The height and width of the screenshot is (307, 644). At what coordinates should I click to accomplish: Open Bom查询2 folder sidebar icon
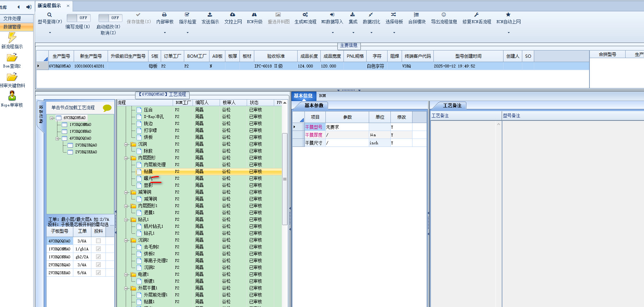pyautogui.click(x=12, y=58)
